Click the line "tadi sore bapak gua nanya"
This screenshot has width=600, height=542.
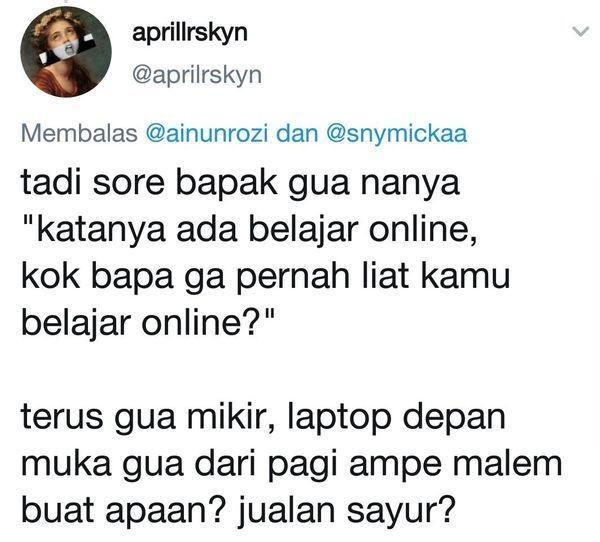click(240, 184)
